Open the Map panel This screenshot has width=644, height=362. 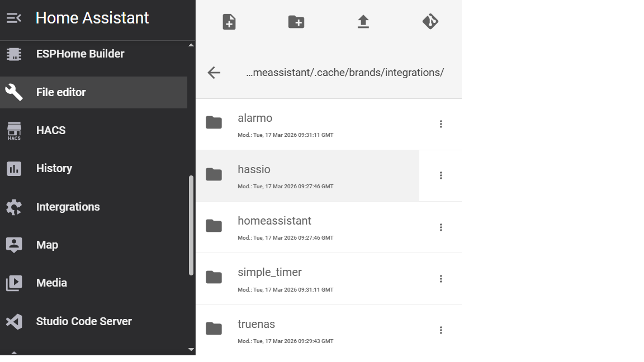coord(47,245)
